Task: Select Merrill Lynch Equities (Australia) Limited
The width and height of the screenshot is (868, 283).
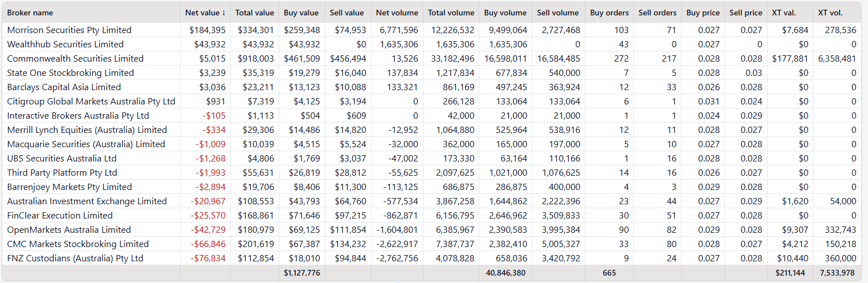Action: [x=87, y=130]
